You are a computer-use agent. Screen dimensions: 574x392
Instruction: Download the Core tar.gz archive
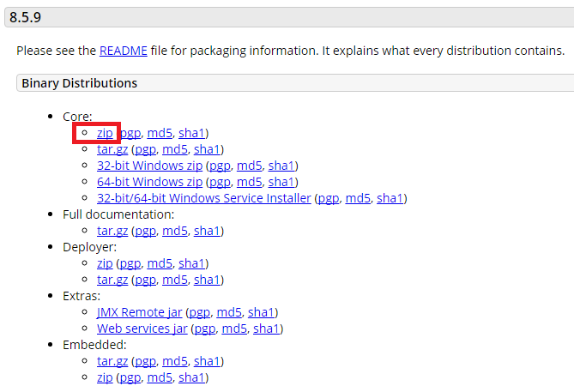coord(111,149)
